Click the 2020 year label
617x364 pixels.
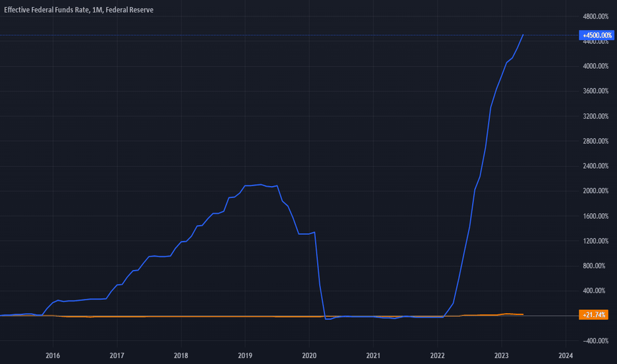tap(309, 356)
